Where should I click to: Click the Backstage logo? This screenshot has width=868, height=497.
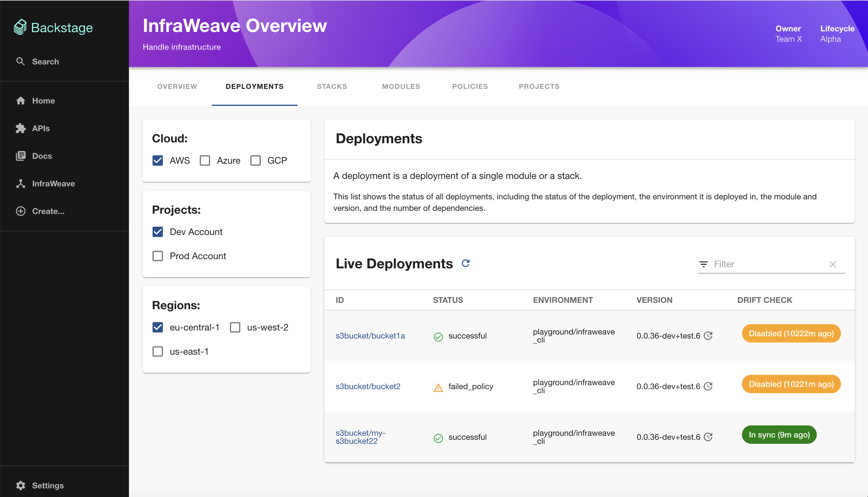53,27
